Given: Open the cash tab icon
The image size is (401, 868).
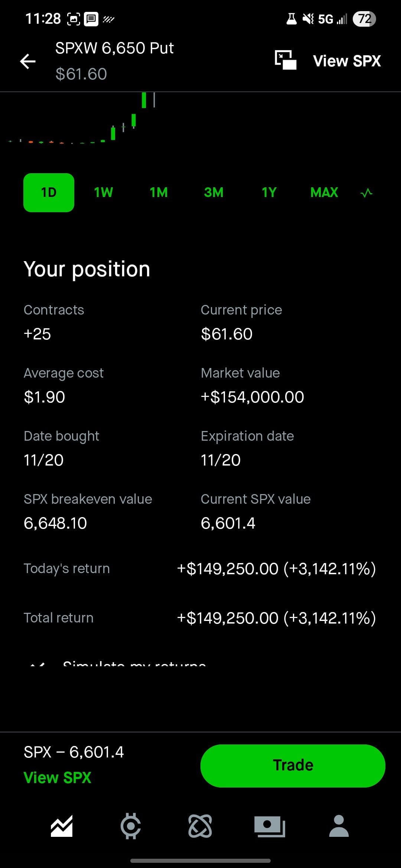Looking at the screenshot, I should [x=270, y=826].
